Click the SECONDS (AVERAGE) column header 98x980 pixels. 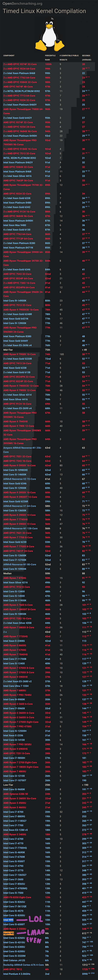tap(87, 57)
